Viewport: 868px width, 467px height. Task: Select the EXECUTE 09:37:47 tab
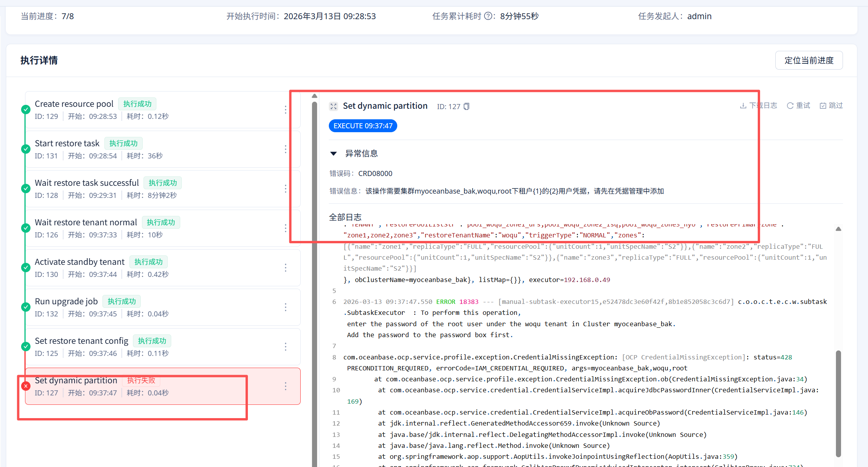click(363, 126)
